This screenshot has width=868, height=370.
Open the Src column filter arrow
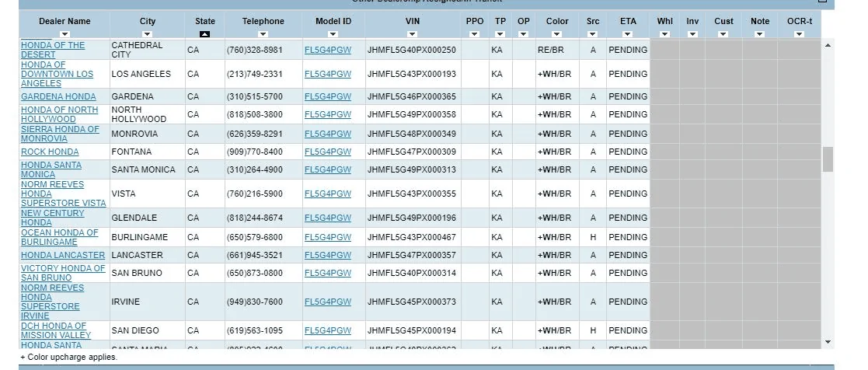(593, 34)
